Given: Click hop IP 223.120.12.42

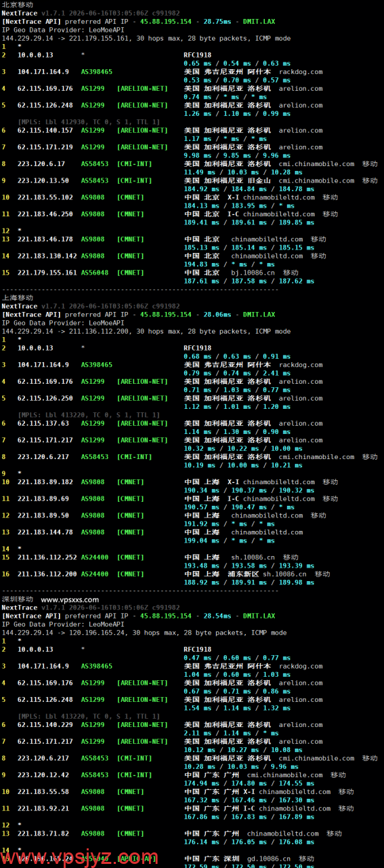Looking at the screenshot, I should tap(43, 775).
